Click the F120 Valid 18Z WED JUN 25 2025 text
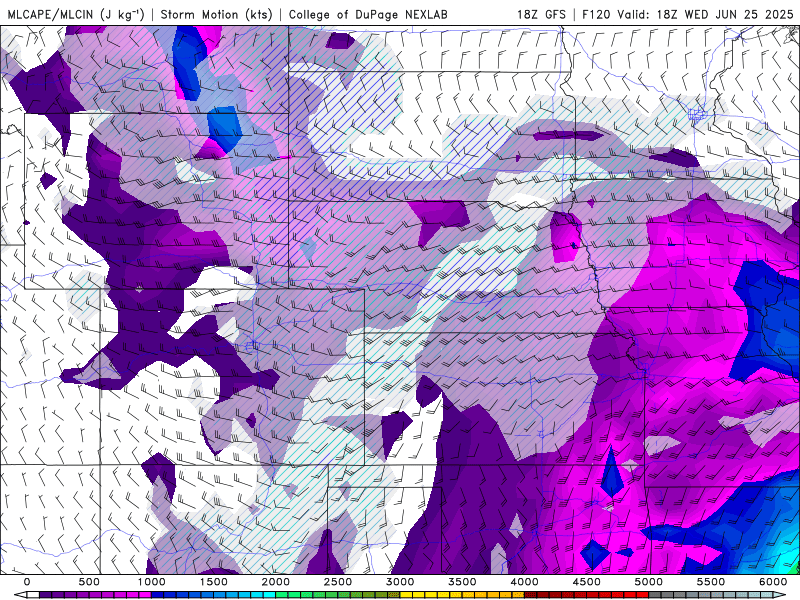This screenshot has height=600, width=800. pos(688,14)
